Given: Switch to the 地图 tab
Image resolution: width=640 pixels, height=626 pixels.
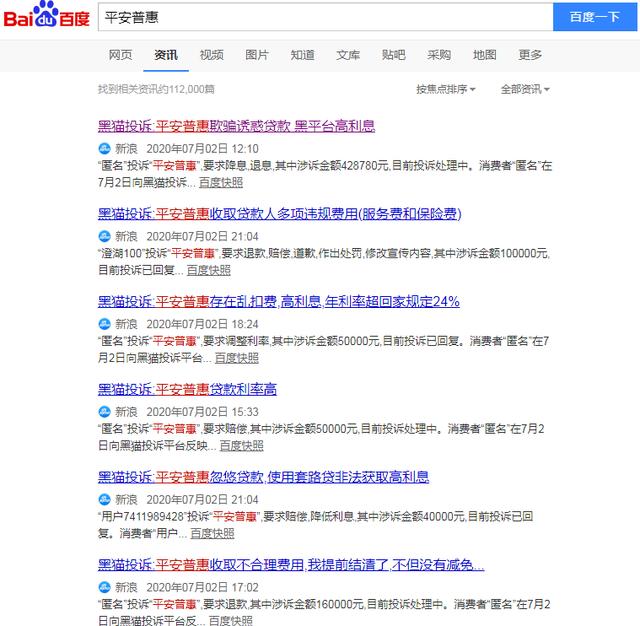Looking at the screenshot, I should [484, 55].
